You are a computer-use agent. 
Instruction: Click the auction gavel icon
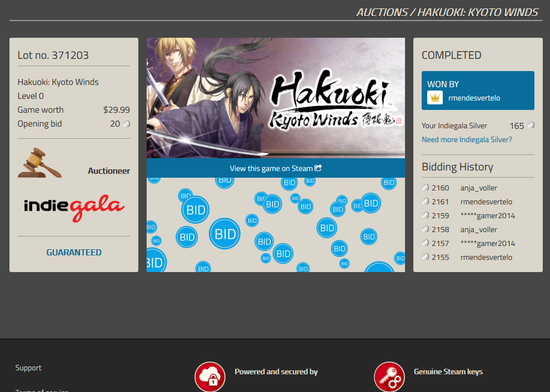[39, 163]
